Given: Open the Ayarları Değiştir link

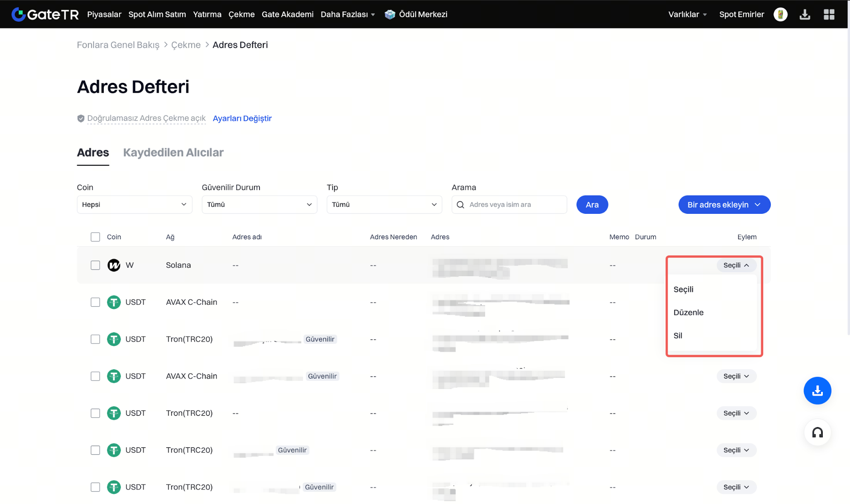Looking at the screenshot, I should click(242, 118).
